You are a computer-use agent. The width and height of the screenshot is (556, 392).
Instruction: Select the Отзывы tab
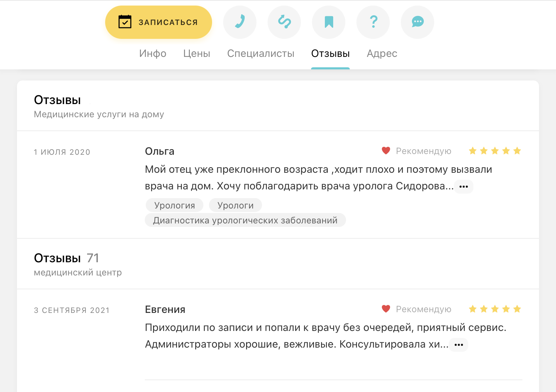330,53
